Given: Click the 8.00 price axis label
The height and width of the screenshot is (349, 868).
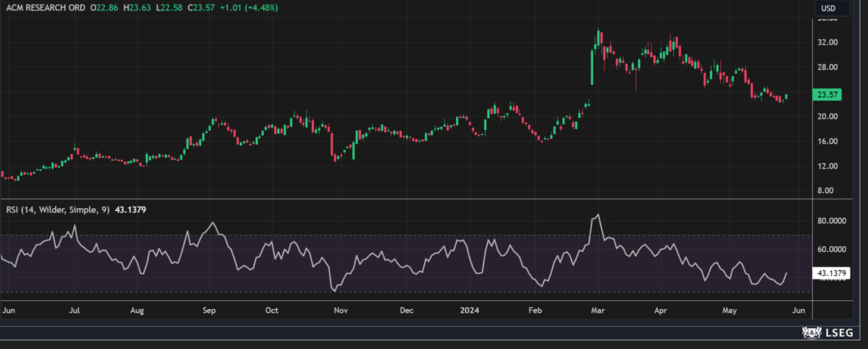Looking at the screenshot, I should [827, 190].
